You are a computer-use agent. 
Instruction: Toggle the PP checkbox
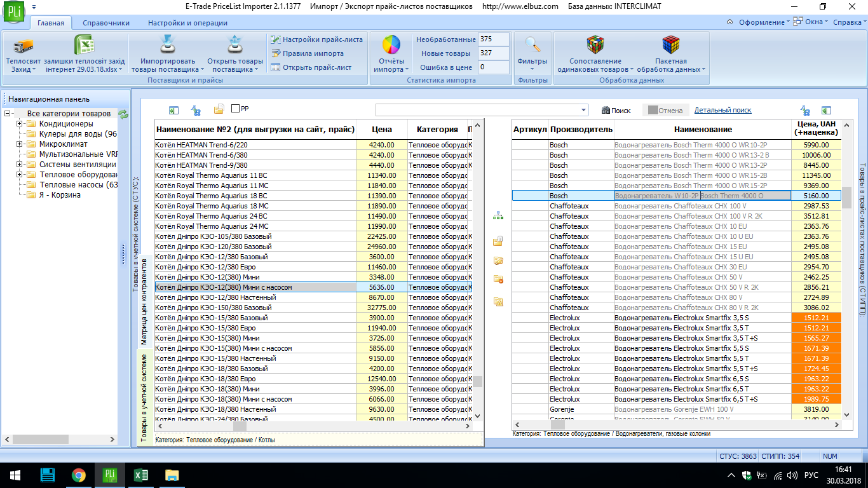click(236, 109)
